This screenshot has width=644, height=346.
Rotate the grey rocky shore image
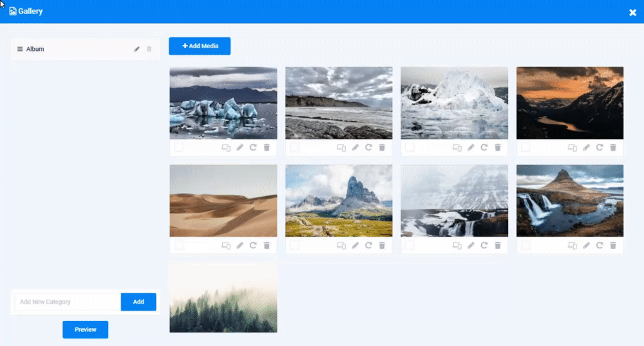click(368, 147)
